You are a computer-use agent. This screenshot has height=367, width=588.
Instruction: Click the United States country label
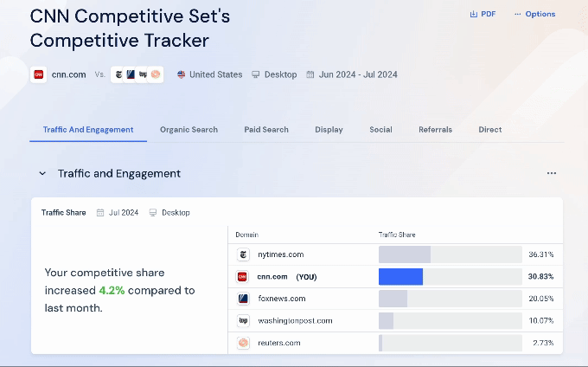215,74
